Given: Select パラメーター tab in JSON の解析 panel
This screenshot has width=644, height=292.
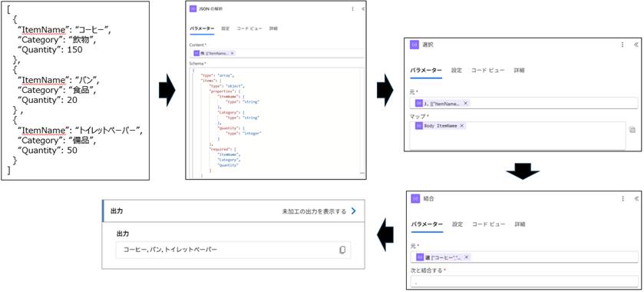Looking at the screenshot, I should 202,28.
